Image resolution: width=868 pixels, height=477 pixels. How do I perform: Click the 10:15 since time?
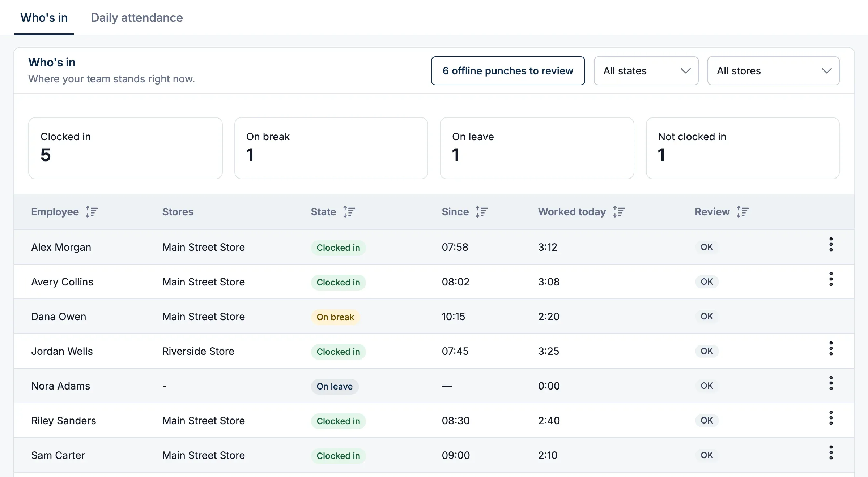454,317
